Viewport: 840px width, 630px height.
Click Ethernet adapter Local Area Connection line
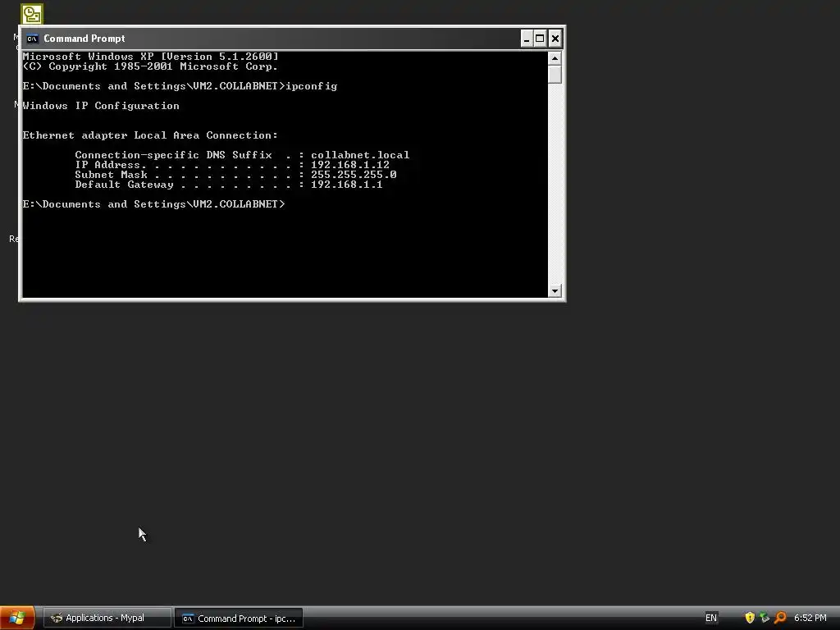tap(150, 135)
